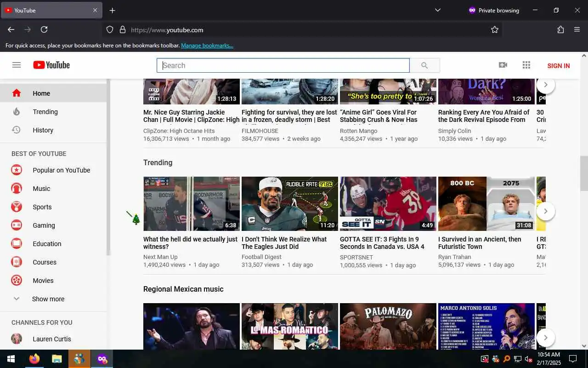Open Windows notification center
The width and height of the screenshot is (588, 368).
coord(573,359)
